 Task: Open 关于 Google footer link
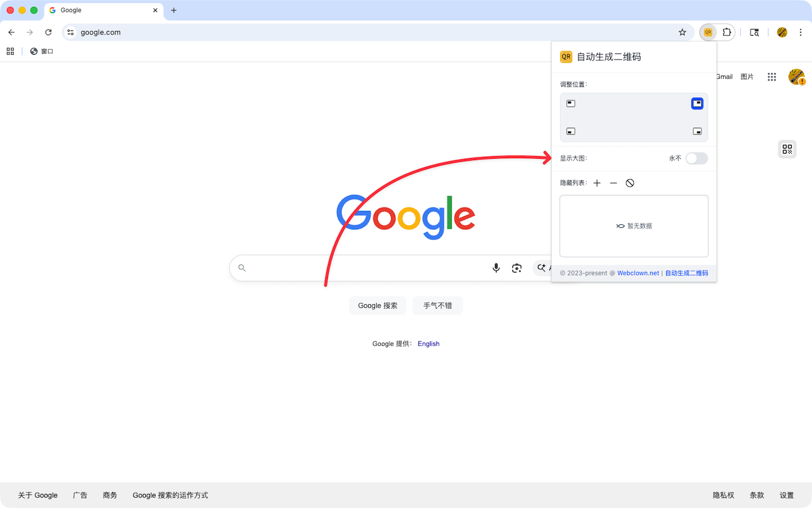(x=37, y=495)
